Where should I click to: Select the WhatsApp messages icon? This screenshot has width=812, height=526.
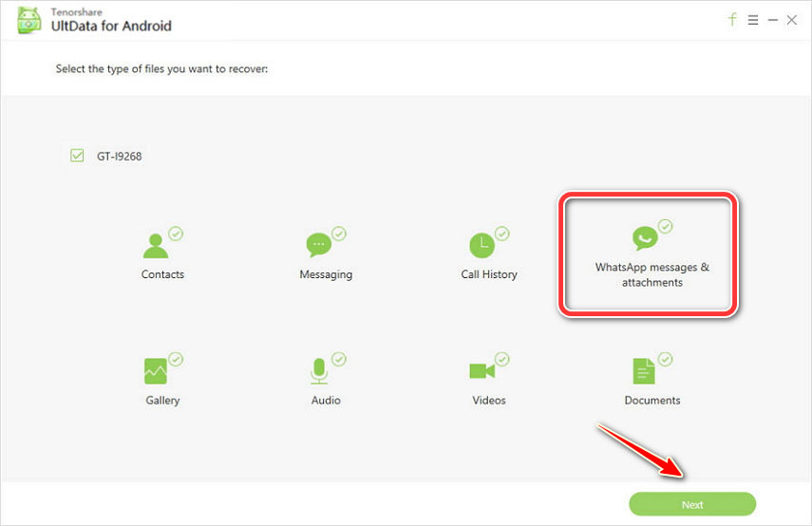coord(645,238)
